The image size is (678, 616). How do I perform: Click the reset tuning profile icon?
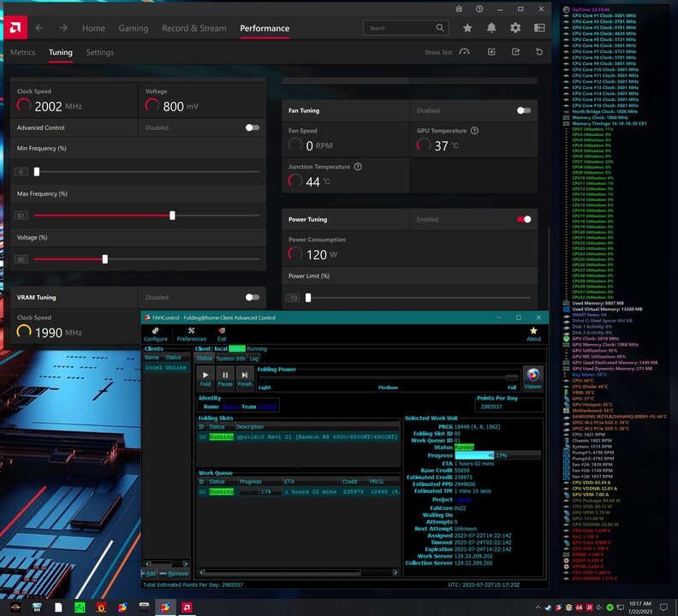point(539,52)
